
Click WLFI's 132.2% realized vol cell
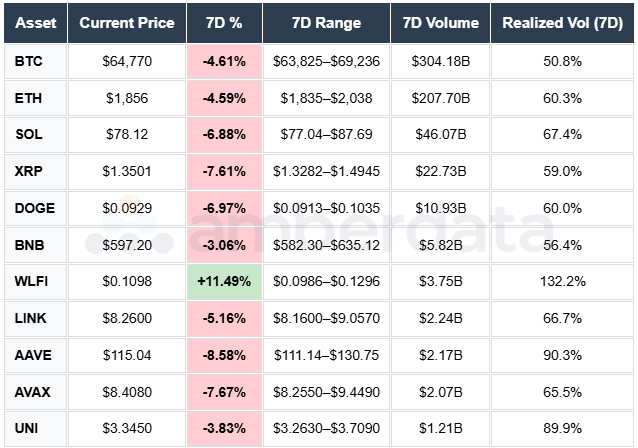point(560,283)
